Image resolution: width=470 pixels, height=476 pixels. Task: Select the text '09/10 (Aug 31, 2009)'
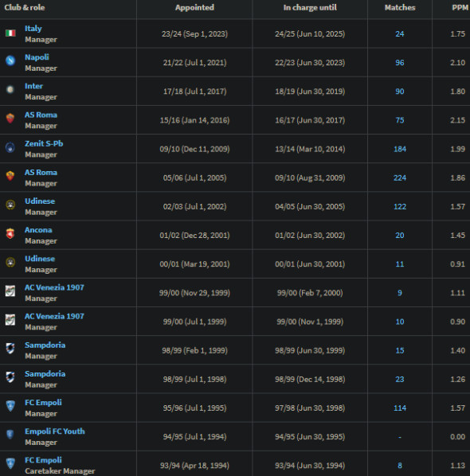[310, 178]
